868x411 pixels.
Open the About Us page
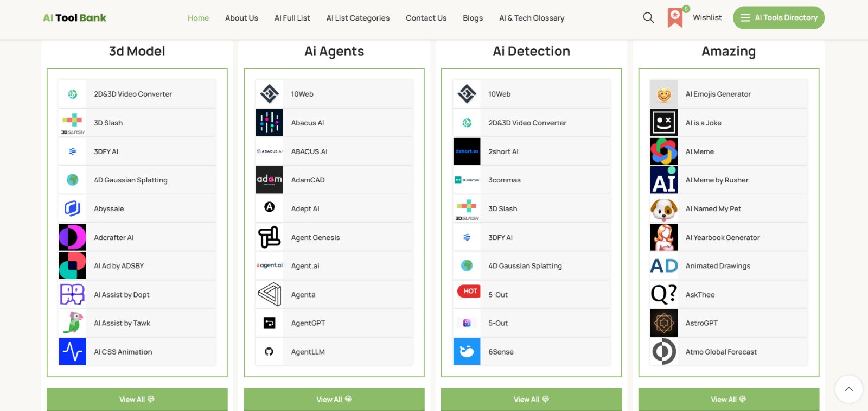(x=241, y=18)
